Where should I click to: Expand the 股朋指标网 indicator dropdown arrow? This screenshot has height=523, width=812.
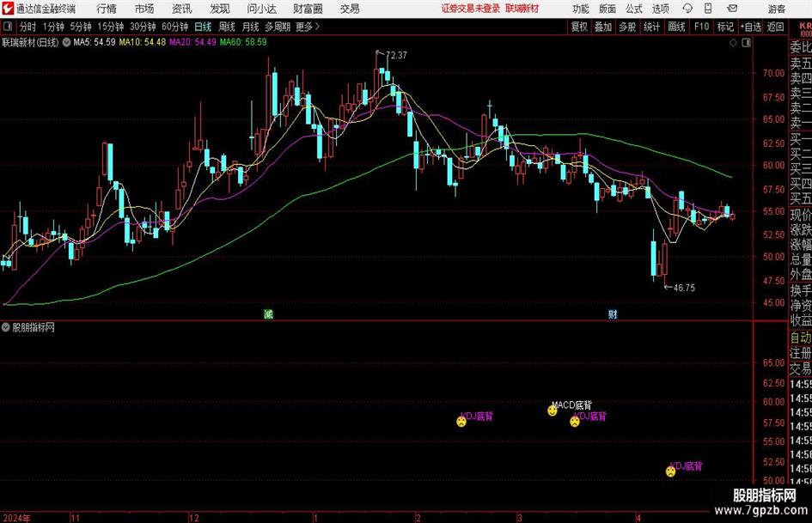coord(6,327)
